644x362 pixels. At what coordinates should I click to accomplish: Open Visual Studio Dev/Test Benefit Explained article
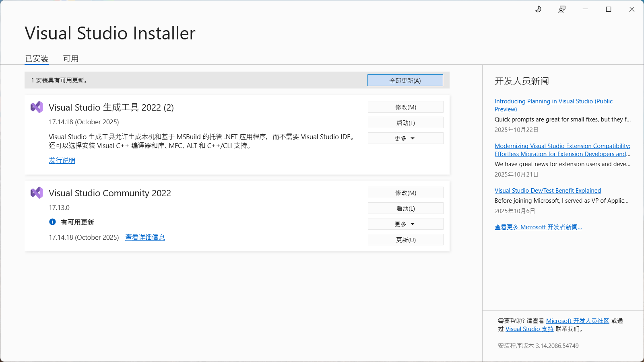[x=548, y=191]
